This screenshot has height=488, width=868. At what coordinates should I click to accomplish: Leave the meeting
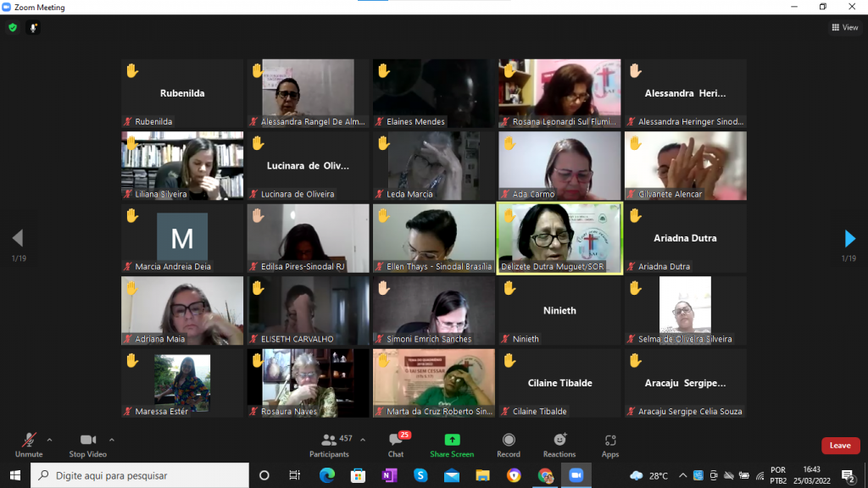[x=840, y=446]
